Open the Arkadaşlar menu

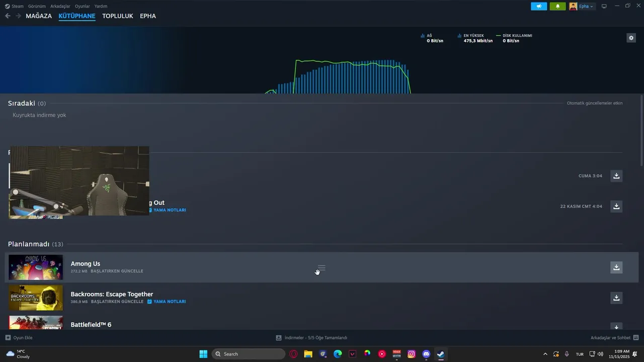click(x=60, y=7)
